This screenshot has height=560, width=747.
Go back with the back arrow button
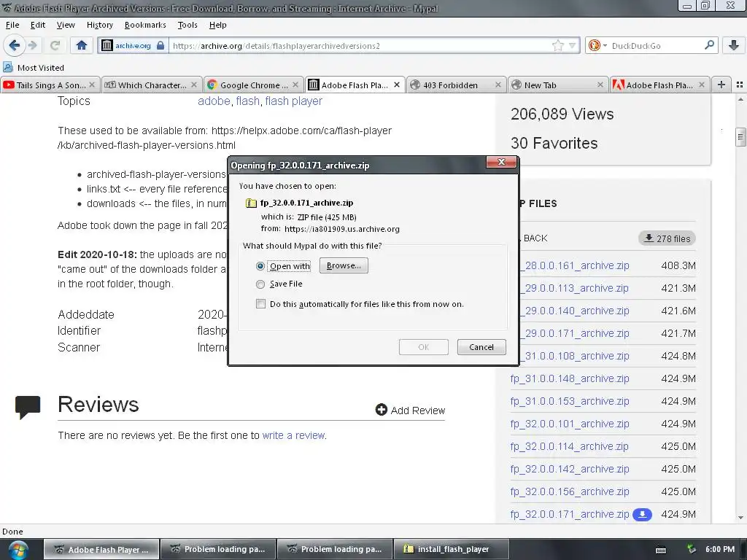14,45
